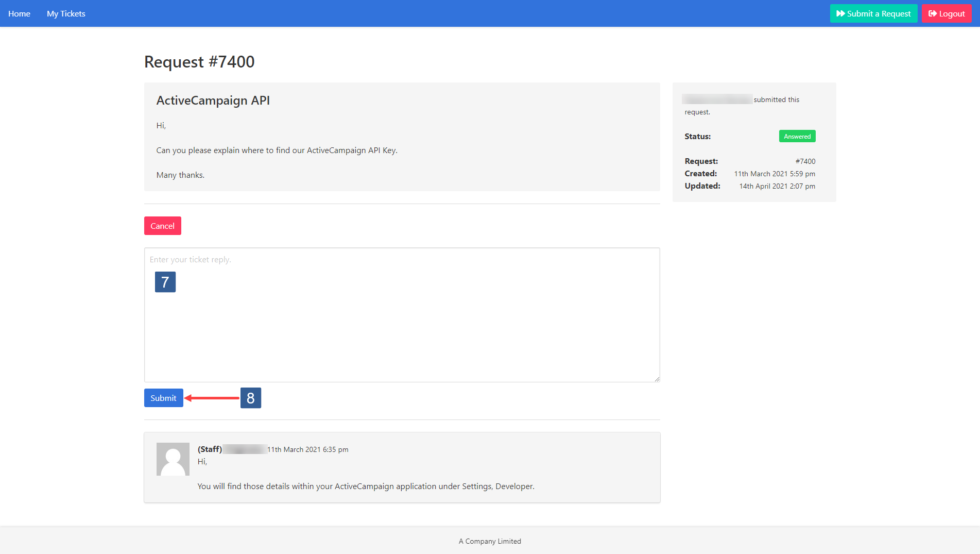Cancel the ticket reply
This screenshot has height=554, width=980.
click(x=162, y=226)
